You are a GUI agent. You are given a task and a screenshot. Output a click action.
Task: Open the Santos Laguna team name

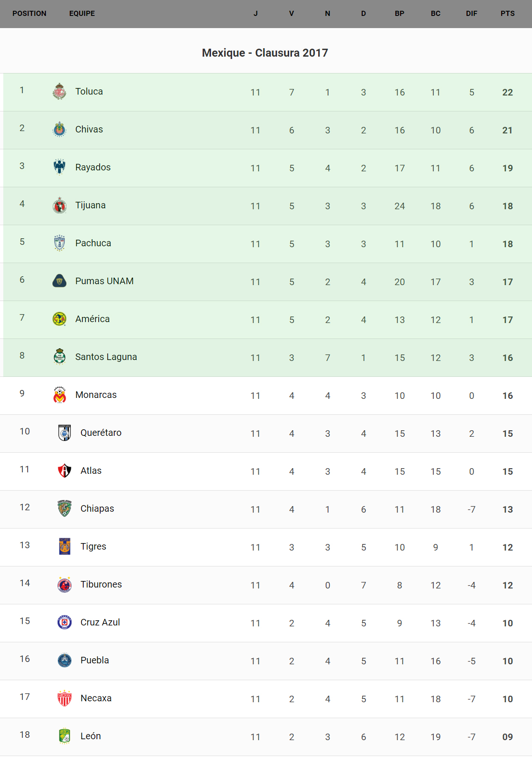pyautogui.click(x=106, y=357)
